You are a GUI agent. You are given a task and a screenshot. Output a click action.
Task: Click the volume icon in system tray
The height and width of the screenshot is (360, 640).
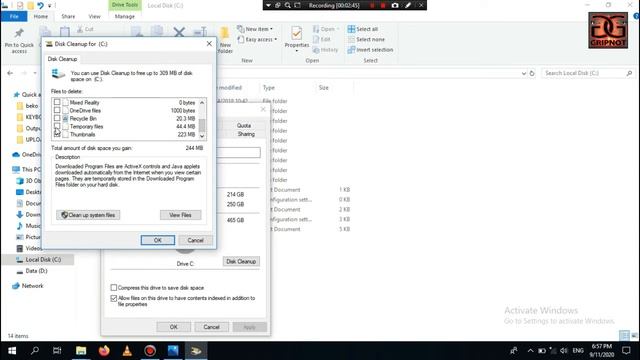[564, 351]
